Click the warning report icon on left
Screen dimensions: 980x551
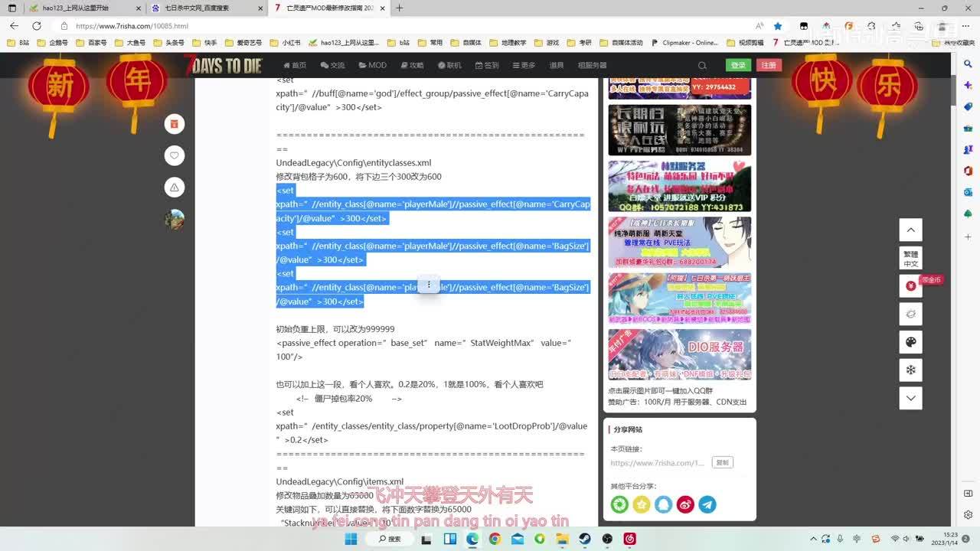coord(175,187)
